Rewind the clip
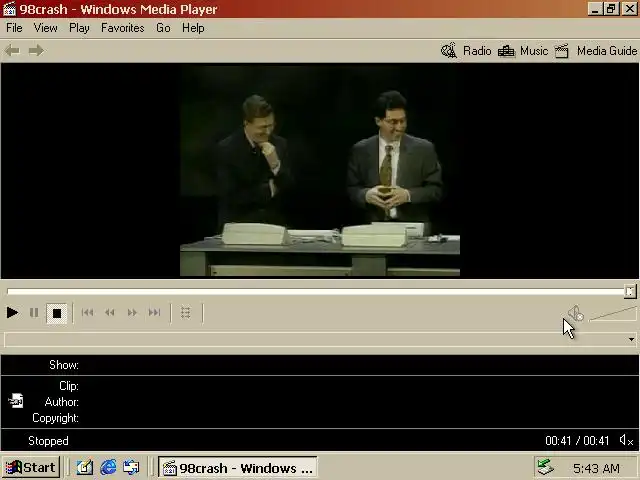 [109, 313]
